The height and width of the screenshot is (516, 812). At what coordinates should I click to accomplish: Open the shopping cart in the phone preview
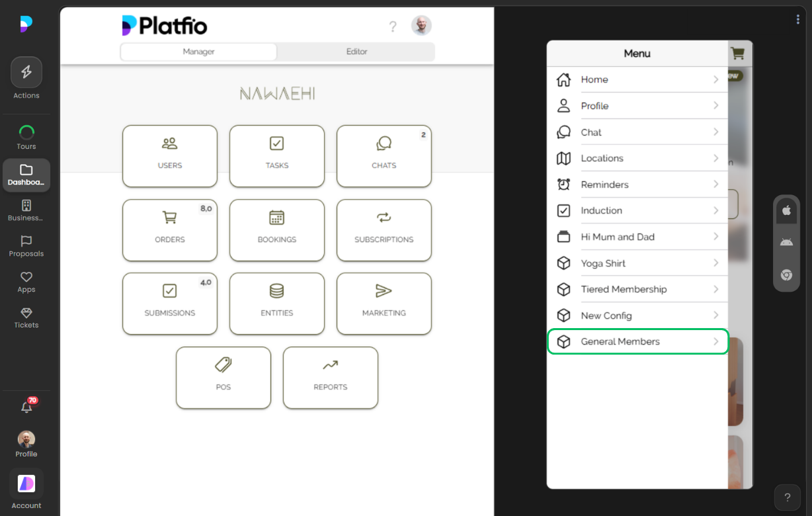point(737,54)
